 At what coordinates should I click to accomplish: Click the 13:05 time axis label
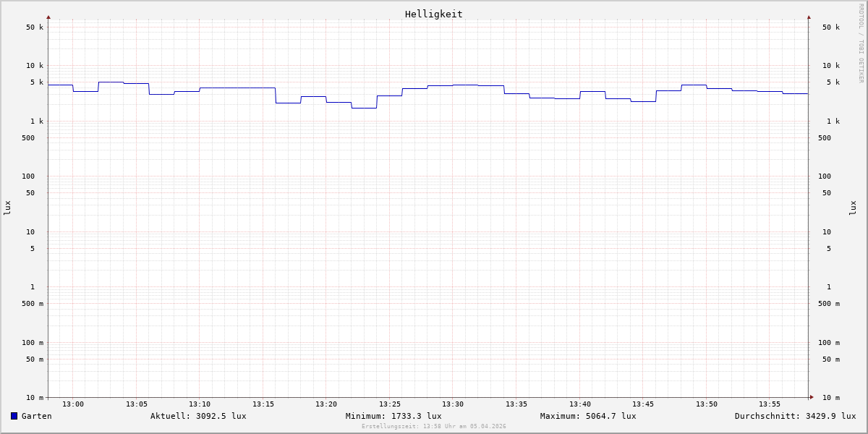click(x=137, y=404)
